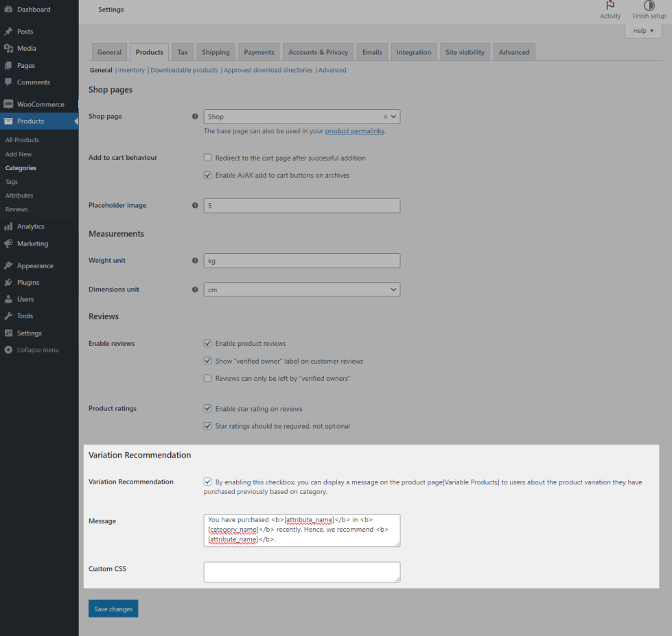
Task: Click the Dimensions unit help icon
Action: pos(195,290)
